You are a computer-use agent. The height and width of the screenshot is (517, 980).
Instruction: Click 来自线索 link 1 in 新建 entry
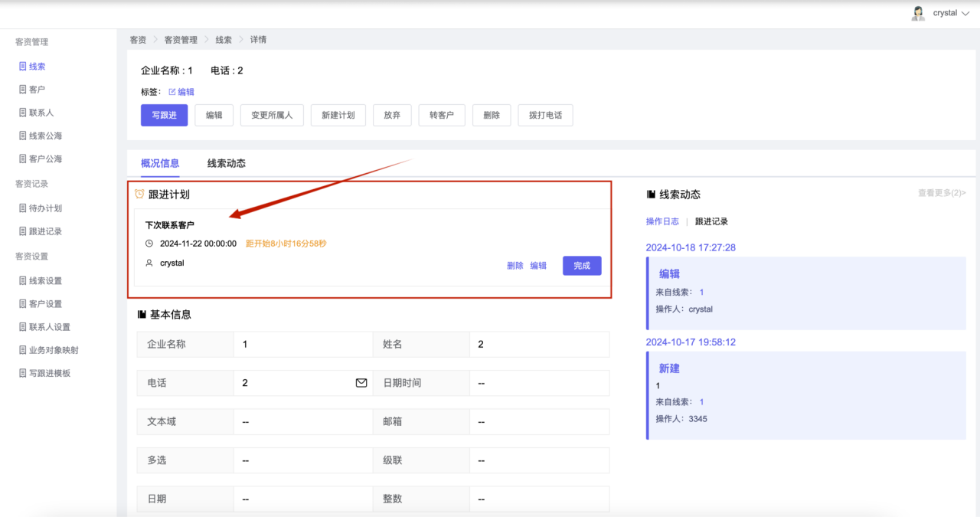(701, 401)
